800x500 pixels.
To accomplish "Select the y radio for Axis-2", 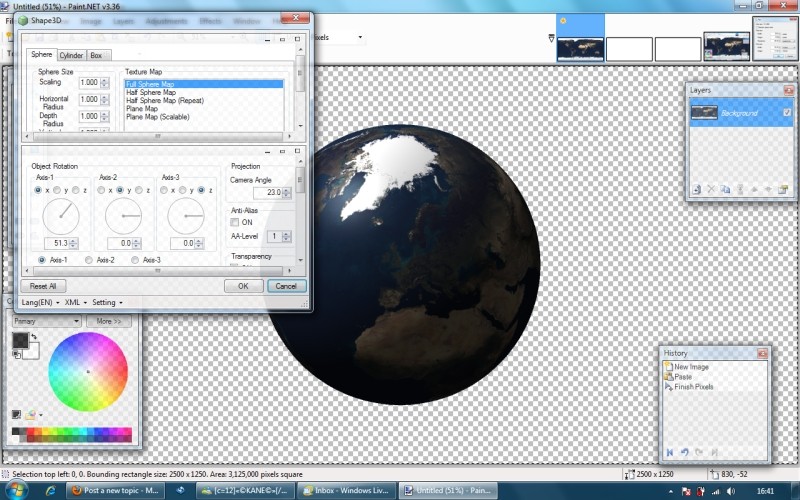I will click(120, 190).
